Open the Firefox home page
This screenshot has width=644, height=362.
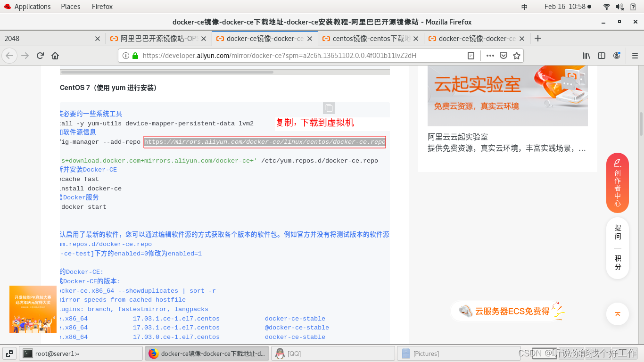click(55, 56)
